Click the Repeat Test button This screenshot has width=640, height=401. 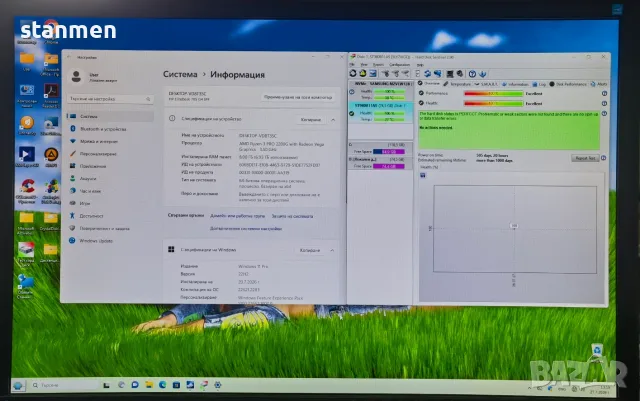pyautogui.click(x=585, y=158)
